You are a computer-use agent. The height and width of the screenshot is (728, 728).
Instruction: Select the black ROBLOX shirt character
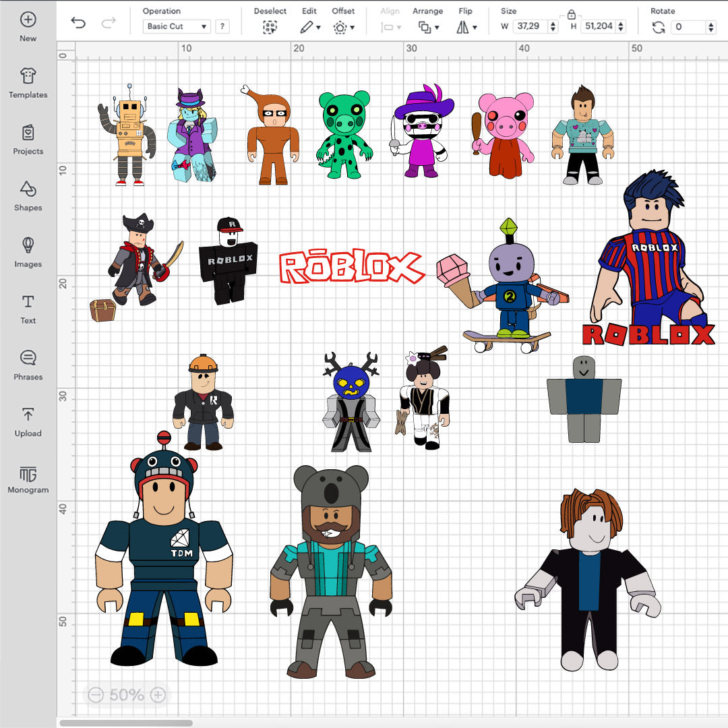[228, 261]
